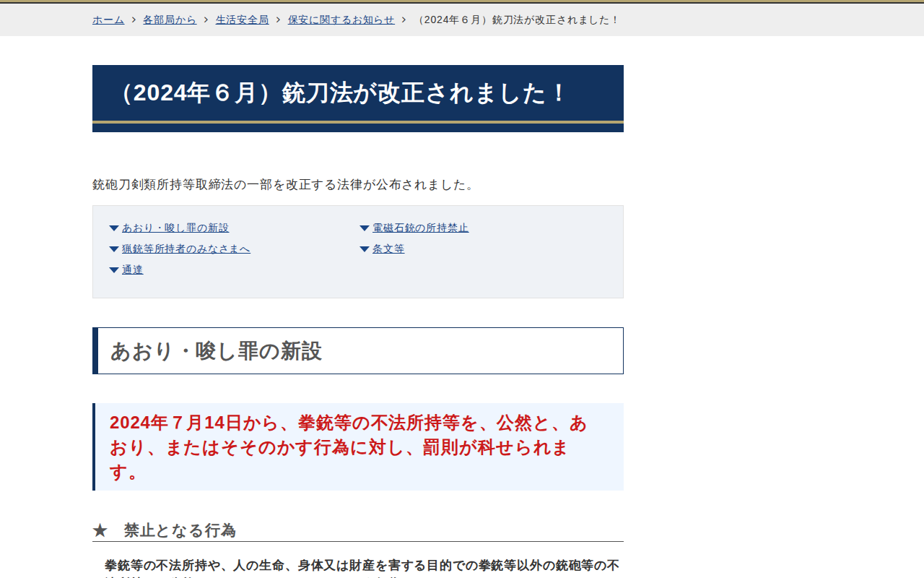Screen dimensions: 924x578
Task: Open 猟銃等所持者のみなさまへ anchor link
Action: (186, 249)
